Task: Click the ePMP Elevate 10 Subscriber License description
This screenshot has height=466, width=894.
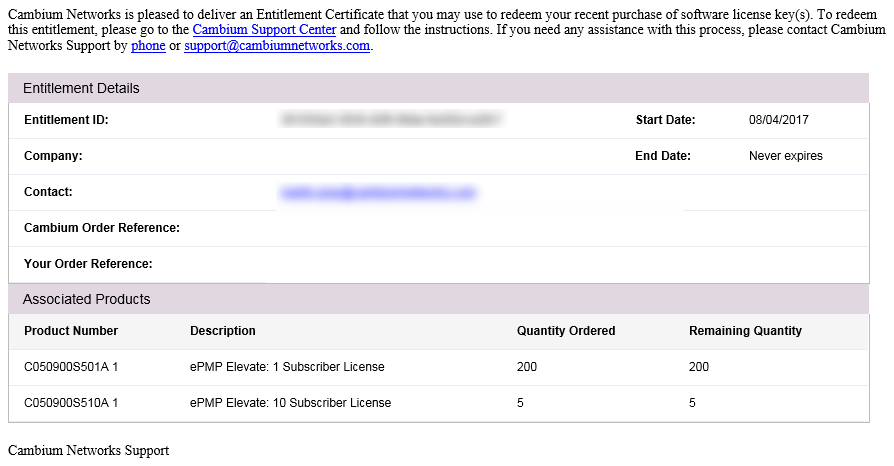Action: click(290, 403)
